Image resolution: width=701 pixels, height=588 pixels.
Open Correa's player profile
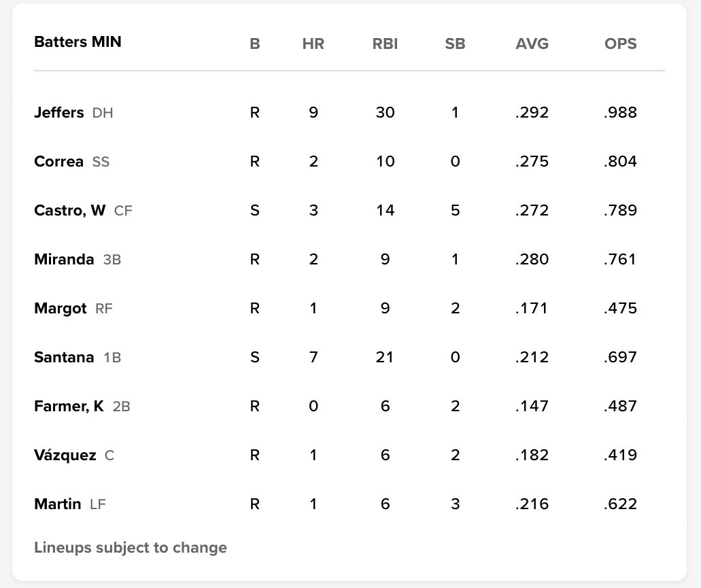click(58, 162)
